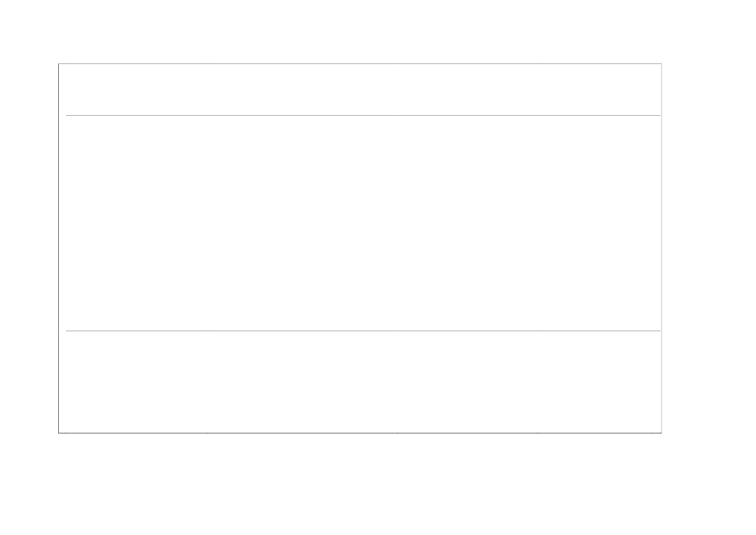The width and height of the screenshot is (756, 535).
Task: Click the top-right corner of the frame
Action: [662, 63]
